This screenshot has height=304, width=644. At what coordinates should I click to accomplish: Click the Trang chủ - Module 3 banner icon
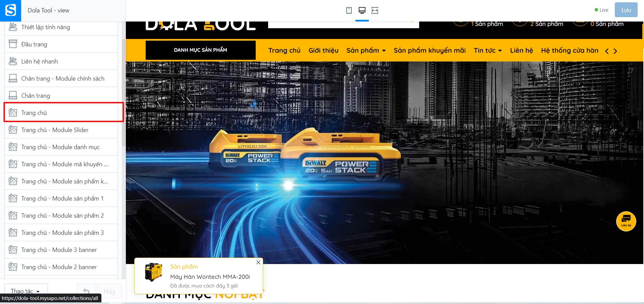(13, 250)
